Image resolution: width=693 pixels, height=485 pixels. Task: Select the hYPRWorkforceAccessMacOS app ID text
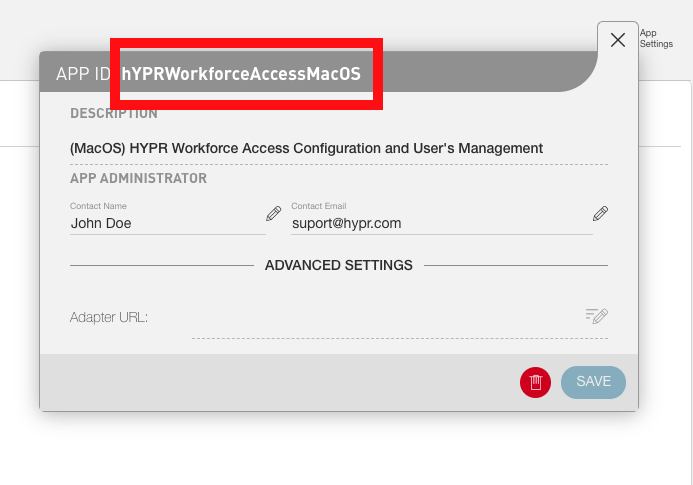coord(241,74)
